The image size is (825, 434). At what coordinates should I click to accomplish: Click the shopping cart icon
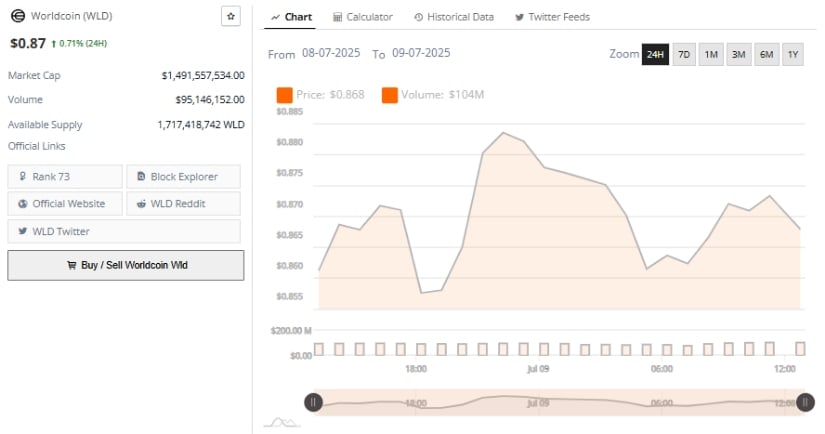72,265
